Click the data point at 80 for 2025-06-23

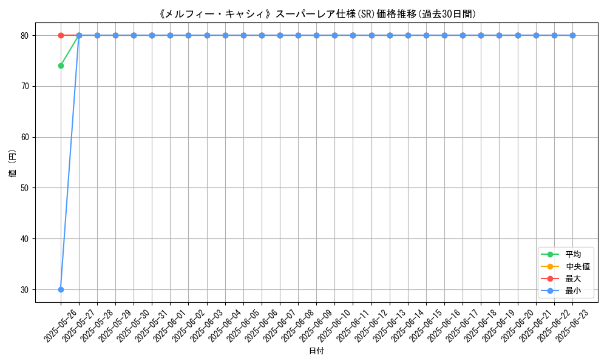click(572, 36)
